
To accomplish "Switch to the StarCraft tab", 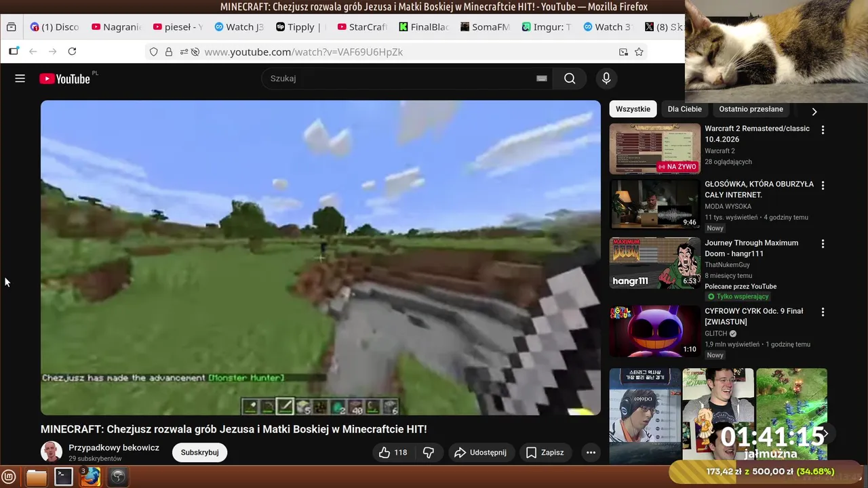I will tap(361, 27).
